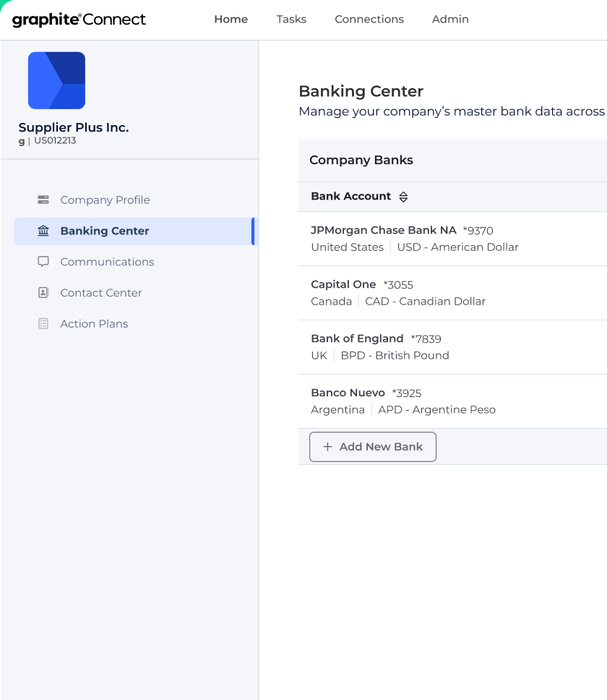Open Company Profile in the sidebar
Viewport: 607px width, 700px height.
pos(105,200)
